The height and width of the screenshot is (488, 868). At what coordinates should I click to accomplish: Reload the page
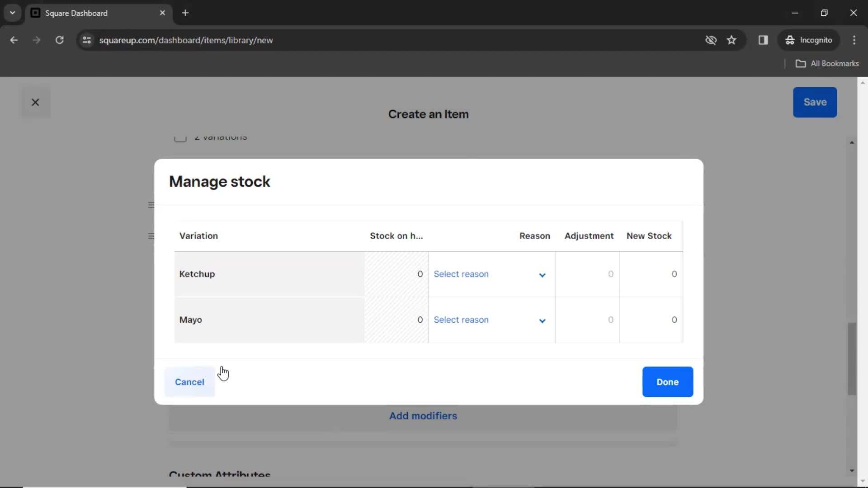59,40
